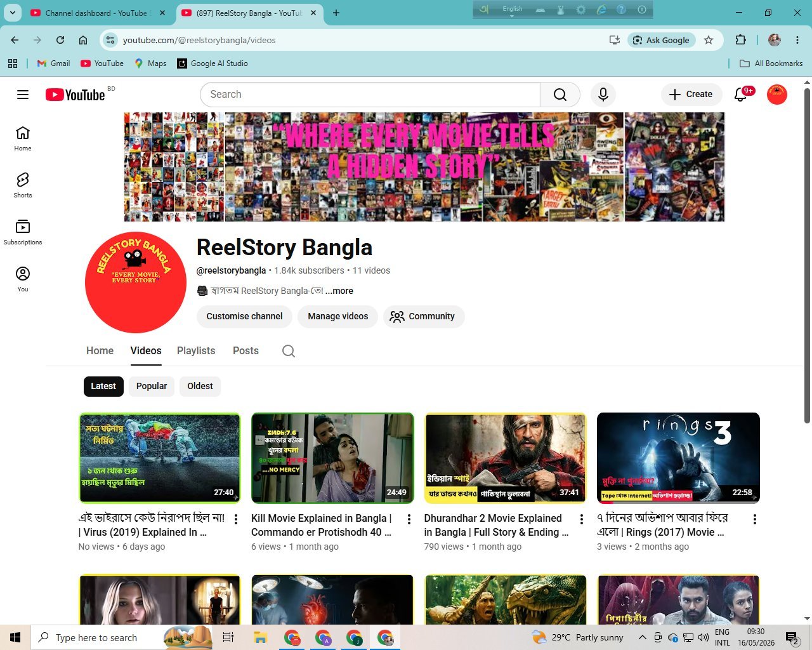The height and width of the screenshot is (650, 812).
Task: Start voice search with microphone icon
Action: tap(603, 95)
